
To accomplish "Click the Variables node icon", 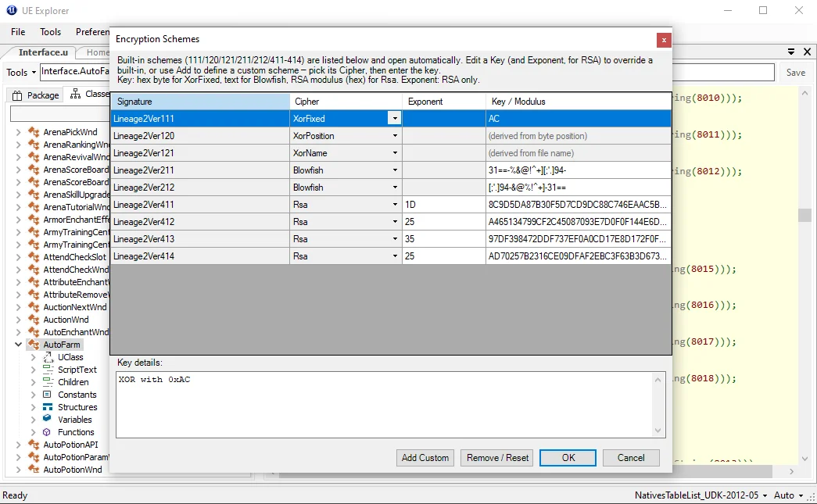I will [x=48, y=419].
